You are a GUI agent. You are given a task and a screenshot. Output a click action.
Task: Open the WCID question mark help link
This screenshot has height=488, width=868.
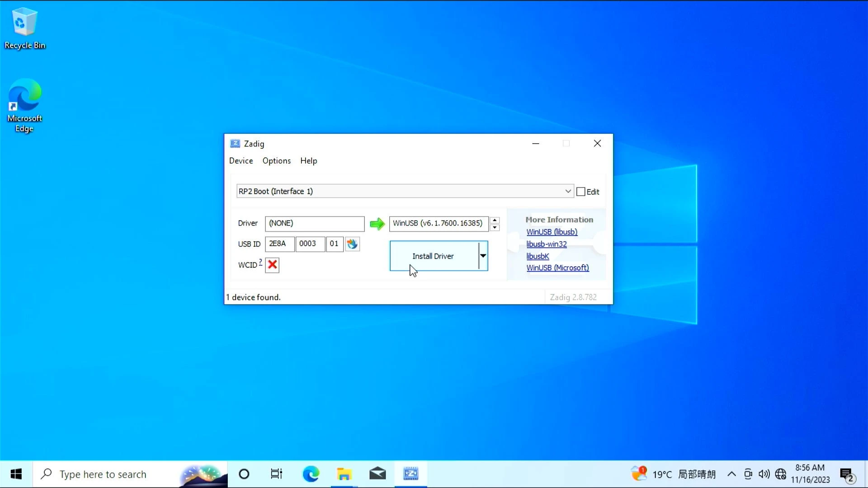click(260, 262)
